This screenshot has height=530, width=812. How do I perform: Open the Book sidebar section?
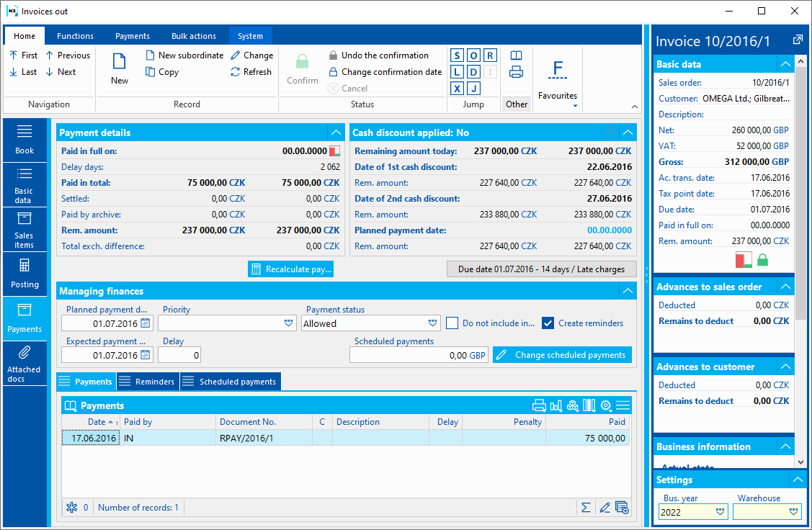pos(24,140)
